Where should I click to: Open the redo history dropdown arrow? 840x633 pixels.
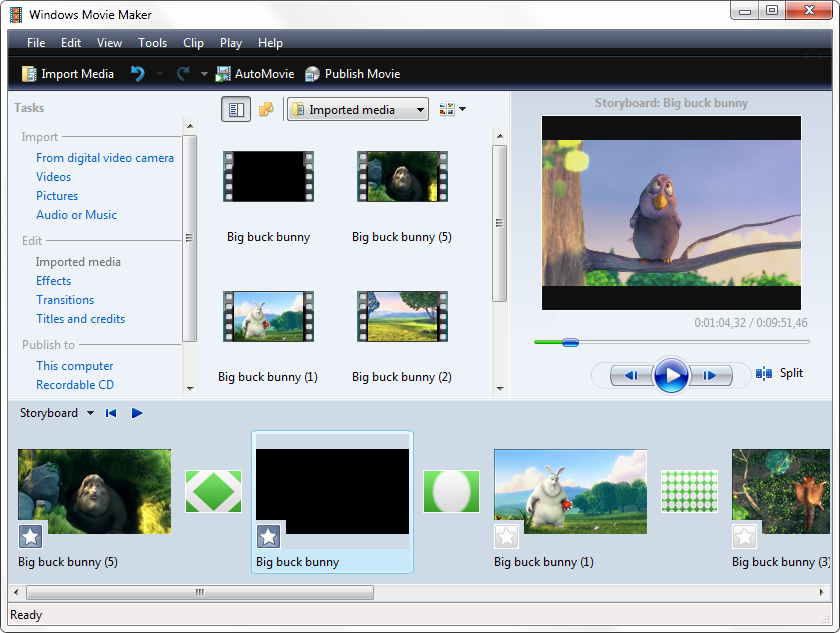point(204,74)
